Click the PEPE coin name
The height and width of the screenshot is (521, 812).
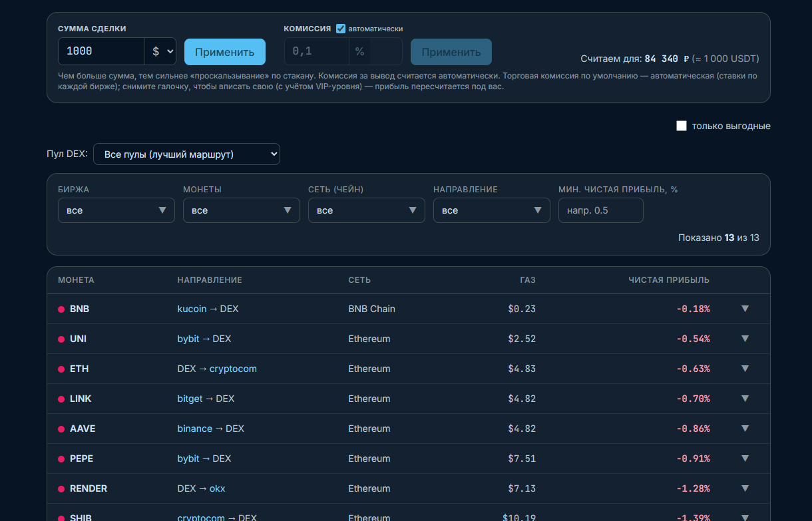click(x=81, y=458)
